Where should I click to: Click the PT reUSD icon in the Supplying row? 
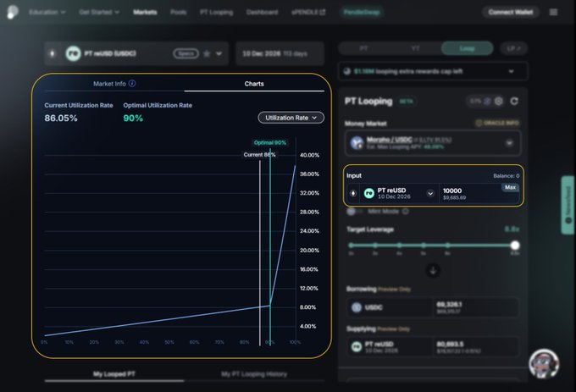click(357, 346)
